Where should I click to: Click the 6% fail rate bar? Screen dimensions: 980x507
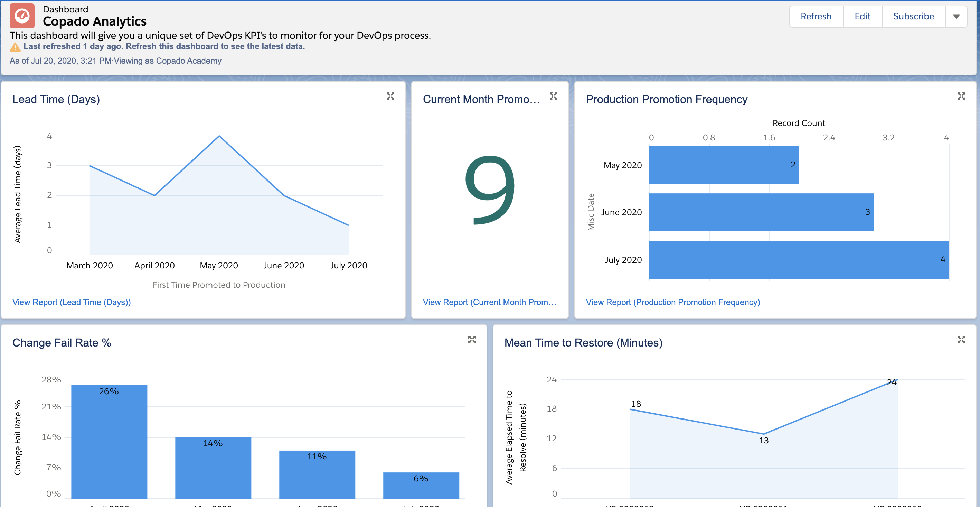click(x=421, y=485)
